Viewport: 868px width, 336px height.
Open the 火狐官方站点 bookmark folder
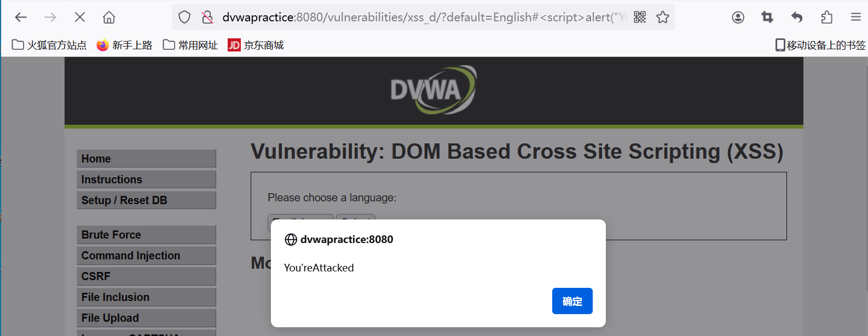pyautogui.click(x=49, y=45)
